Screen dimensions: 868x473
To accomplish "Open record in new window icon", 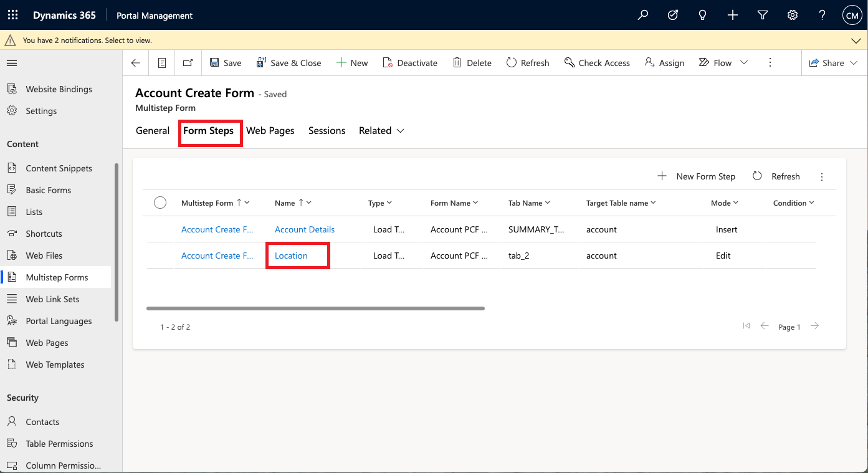I will coord(188,63).
